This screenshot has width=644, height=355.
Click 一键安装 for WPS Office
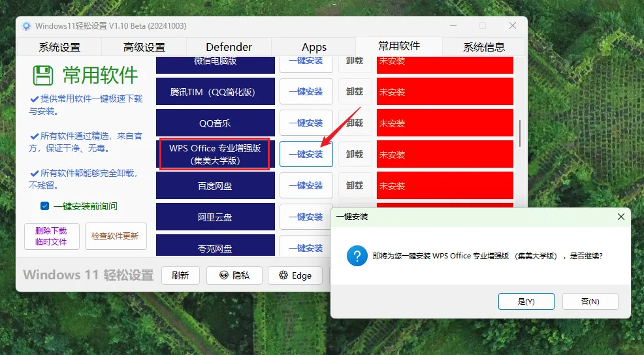(306, 154)
